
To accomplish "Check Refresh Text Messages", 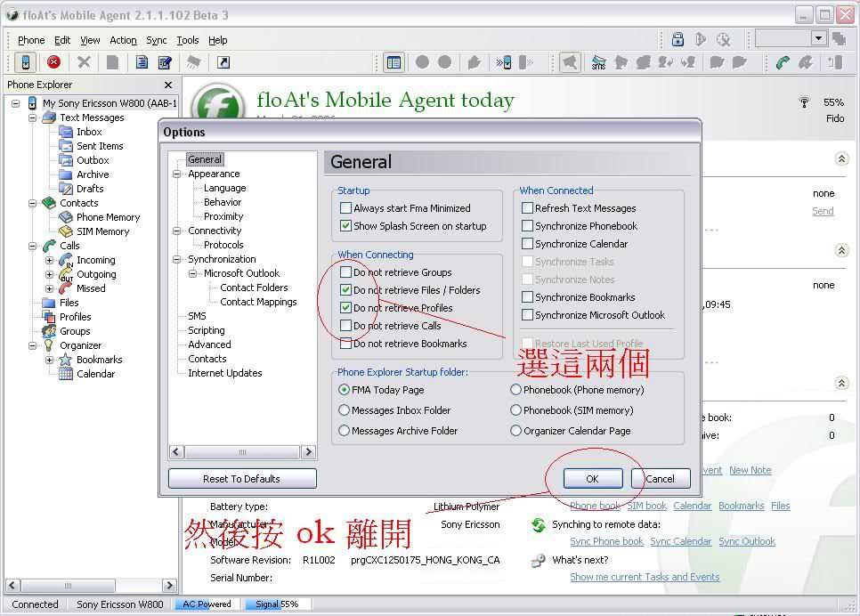I will 527,208.
